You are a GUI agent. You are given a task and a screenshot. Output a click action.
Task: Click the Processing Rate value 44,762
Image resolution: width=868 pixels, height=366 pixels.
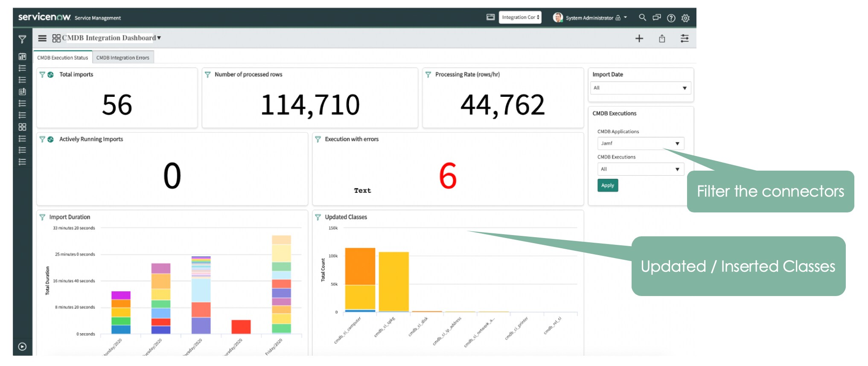tap(503, 105)
